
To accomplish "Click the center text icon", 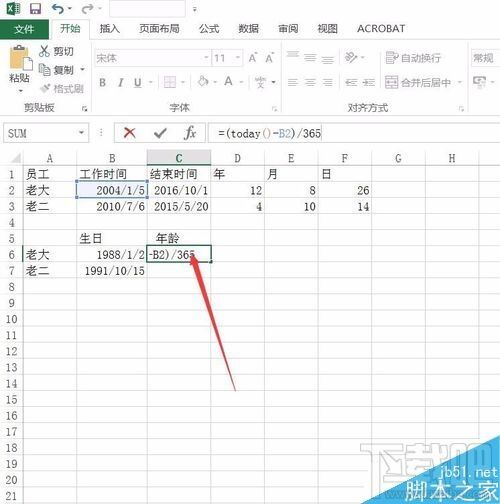I will coord(310,82).
